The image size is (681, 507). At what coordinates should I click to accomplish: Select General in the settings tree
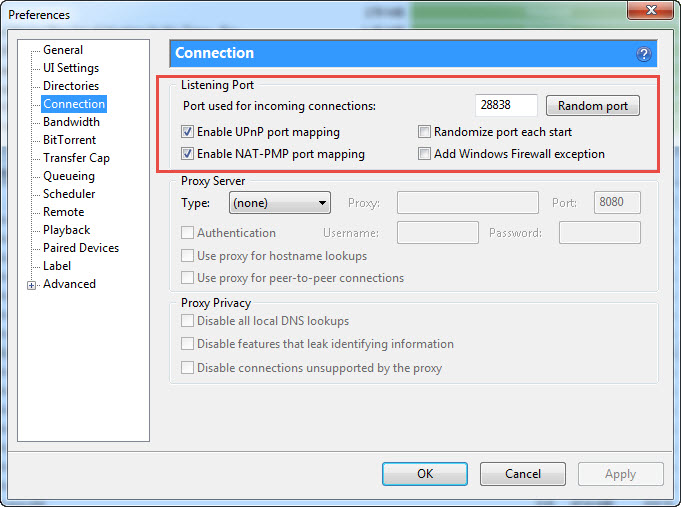point(63,50)
